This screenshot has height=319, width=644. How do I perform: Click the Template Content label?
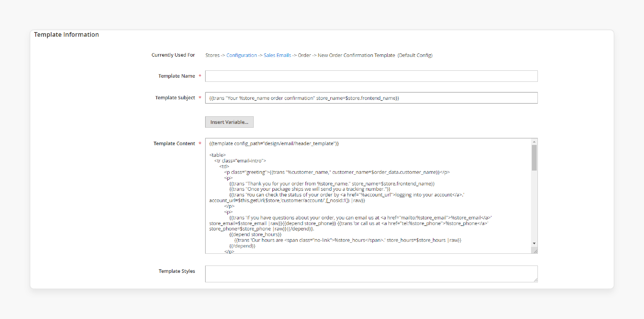[174, 143]
